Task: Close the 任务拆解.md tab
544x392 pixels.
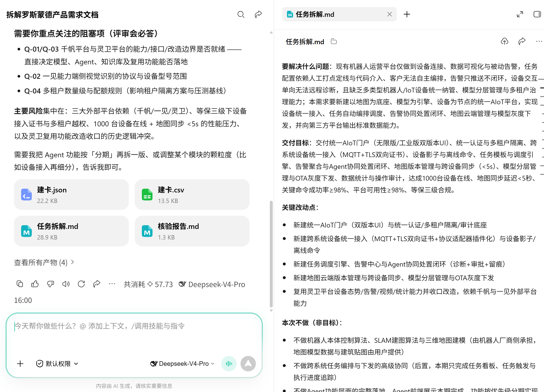Action: coord(390,14)
